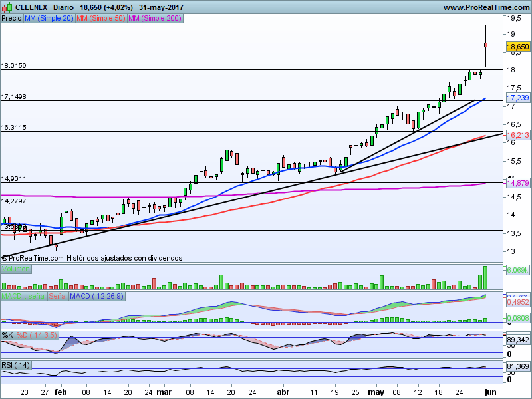This screenshot has height=399, width=532.
Task: Click the green 6.069k volume tag
Action: pos(518,270)
